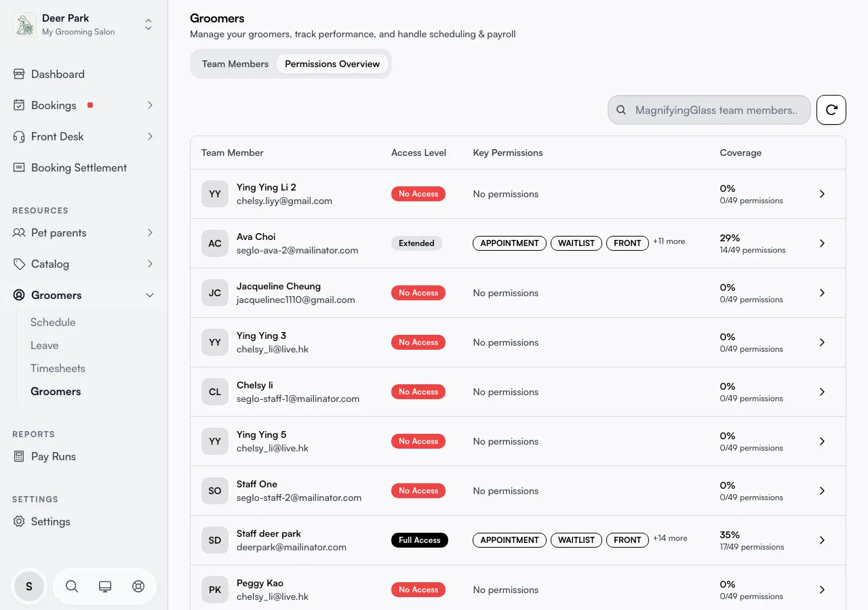Click the Pay Runs calculator icon

[19, 456]
